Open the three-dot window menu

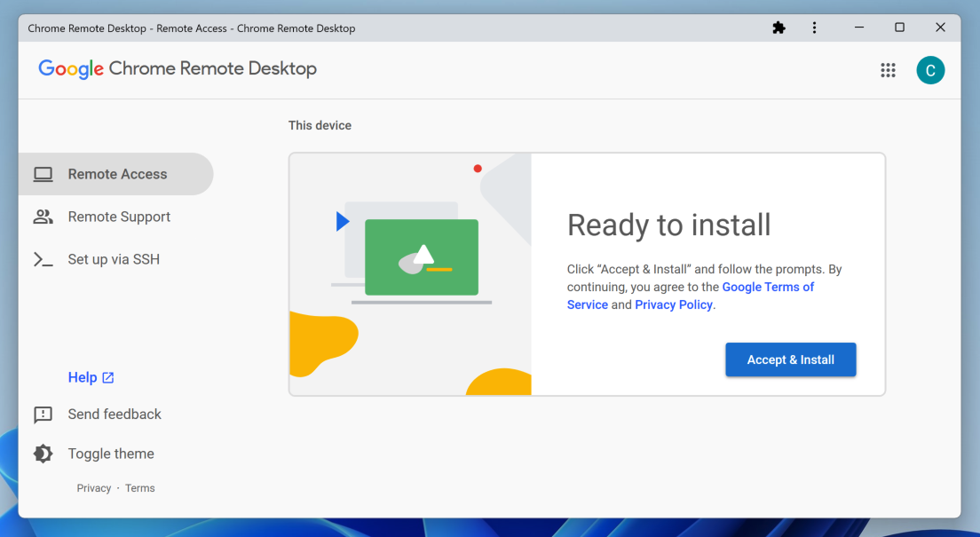point(814,28)
